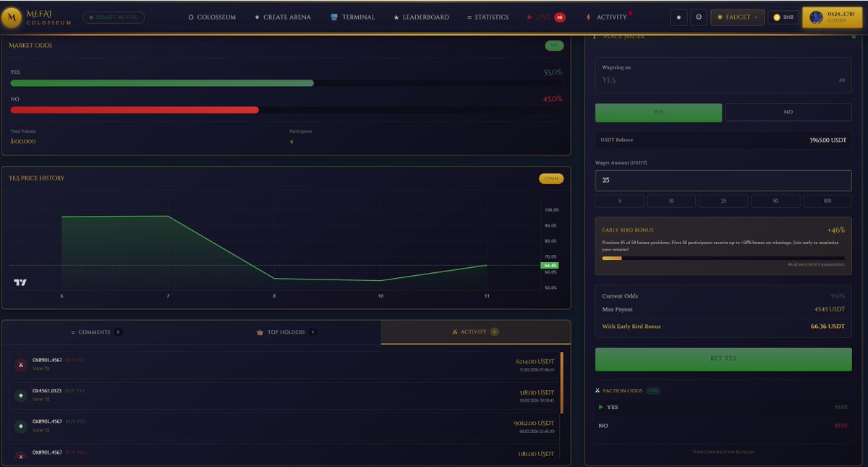Image resolution: width=868 pixels, height=467 pixels.
Task: Click address 0x4567...0123 in activity list
Action: 47,390
